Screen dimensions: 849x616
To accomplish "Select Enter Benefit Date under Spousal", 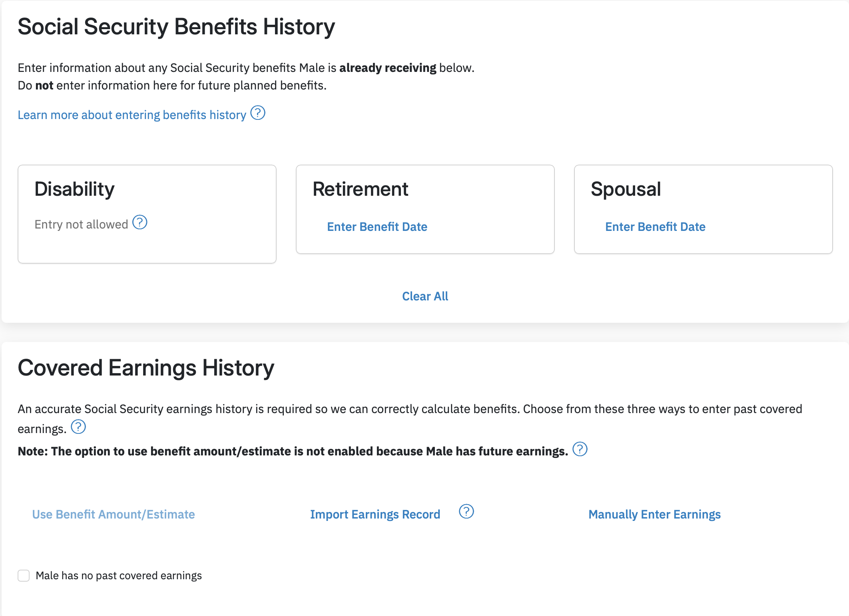I will pyautogui.click(x=655, y=227).
